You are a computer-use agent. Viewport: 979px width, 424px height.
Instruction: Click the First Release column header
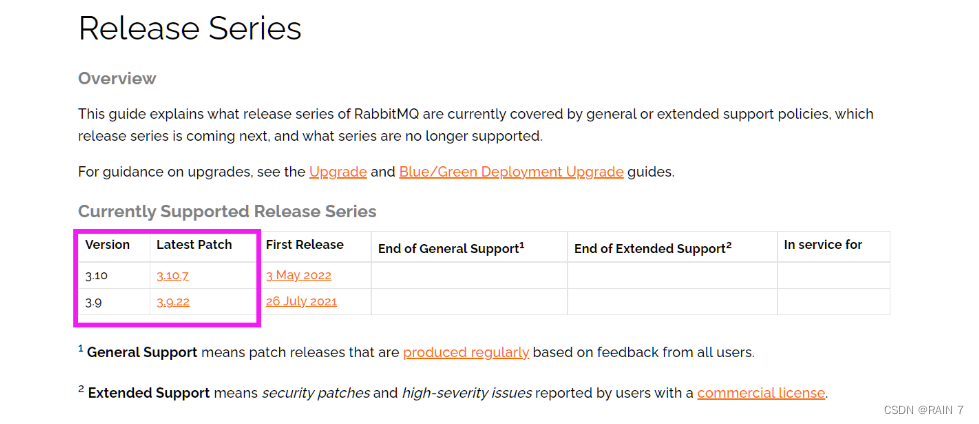point(304,245)
